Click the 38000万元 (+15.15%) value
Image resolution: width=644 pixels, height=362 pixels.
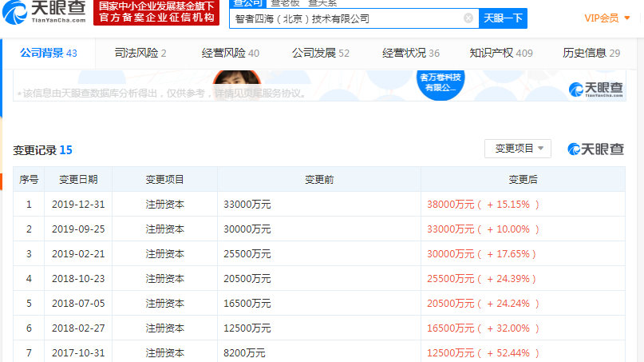(x=483, y=205)
